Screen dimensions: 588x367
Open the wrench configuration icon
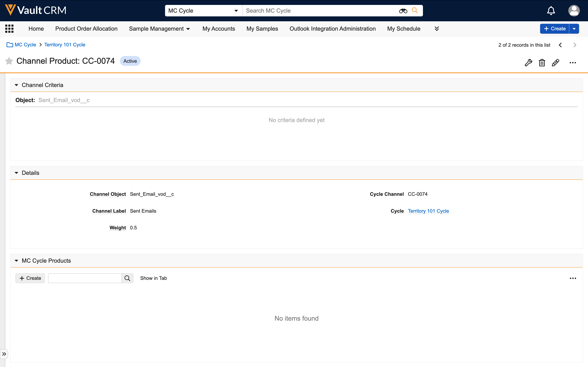pos(528,63)
